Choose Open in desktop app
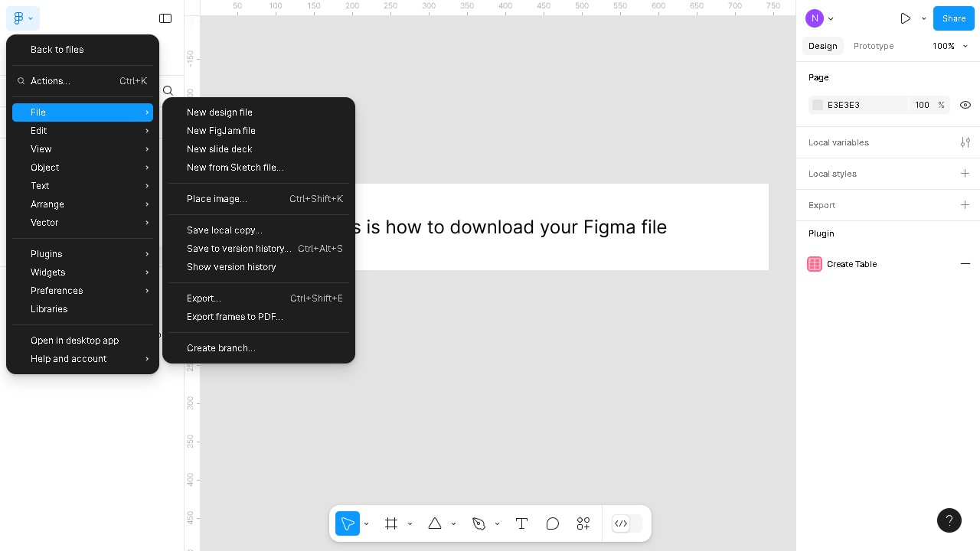The width and height of the screenshot is (980, 551). (x=83, y=341)
